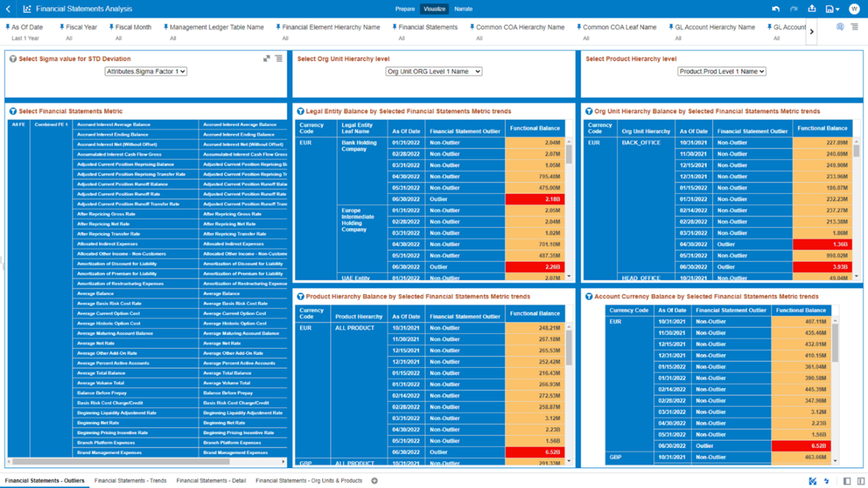
Task: Maximize the Sigma STD Deviation panel
Action: [x=266, y=59]
